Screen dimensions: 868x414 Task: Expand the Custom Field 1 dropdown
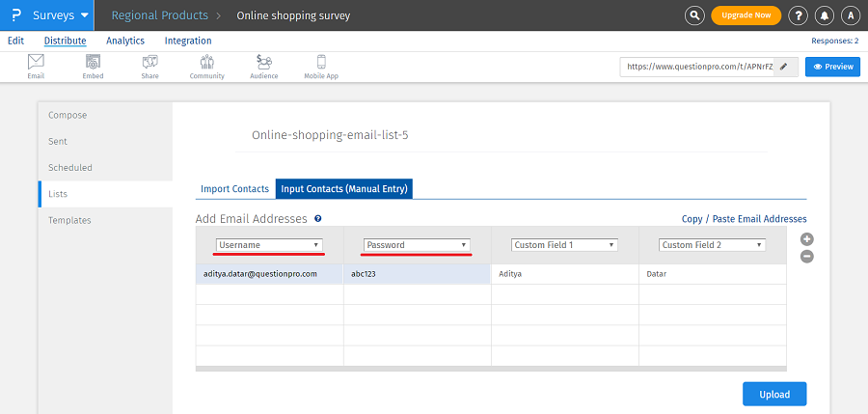[564, 245]
